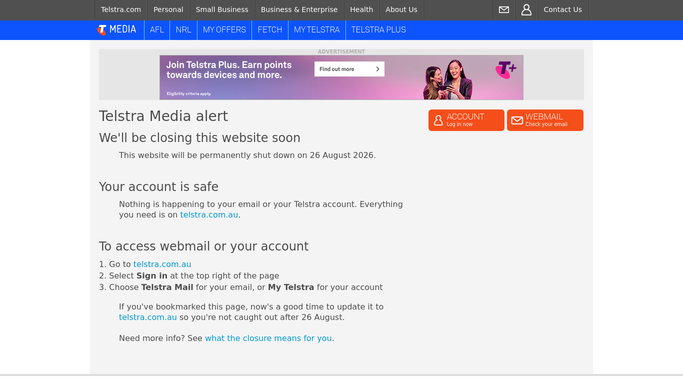The width and height of the screenshot is (683, 384).
Task: Click Contact Us in top bar
Action: (562, 10)
